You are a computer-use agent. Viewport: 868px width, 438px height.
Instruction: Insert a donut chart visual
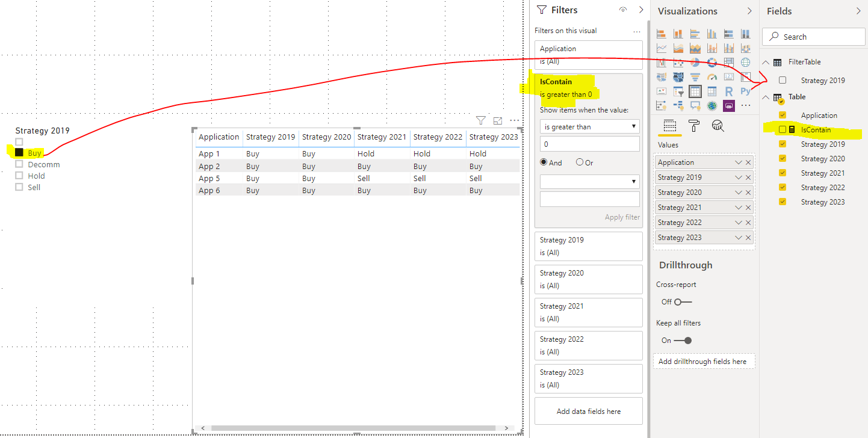[711, 63]
